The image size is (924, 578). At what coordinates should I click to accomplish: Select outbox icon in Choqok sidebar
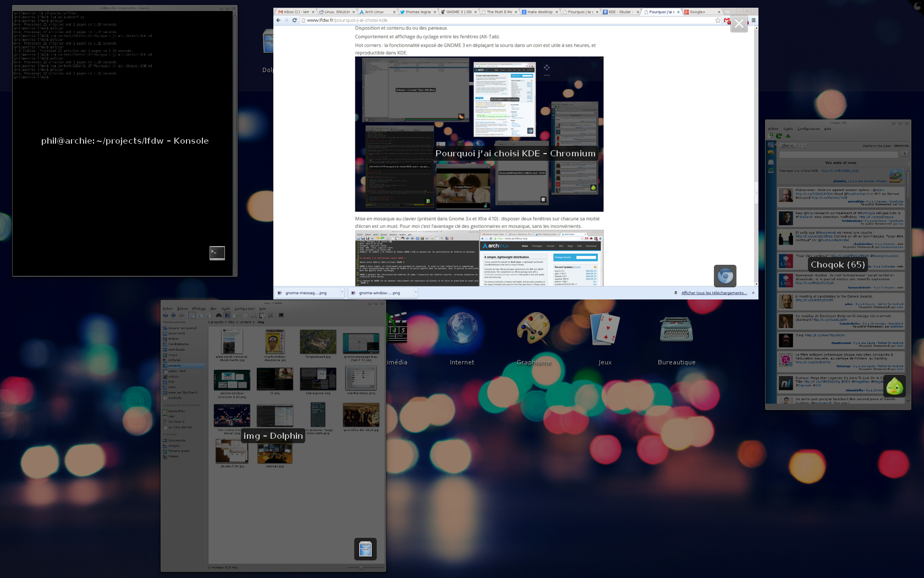coord(771,170)
